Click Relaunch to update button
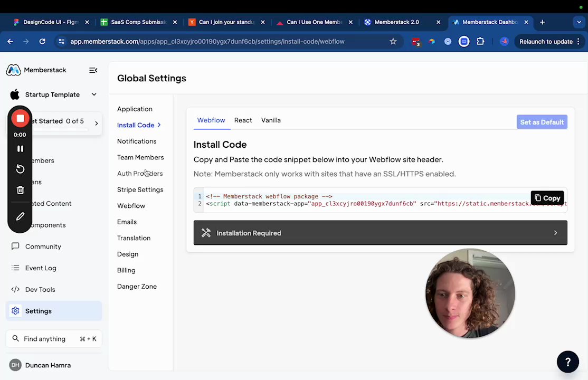Image resolution: width=588 pixels, height=380 pixels. point(546,41)
